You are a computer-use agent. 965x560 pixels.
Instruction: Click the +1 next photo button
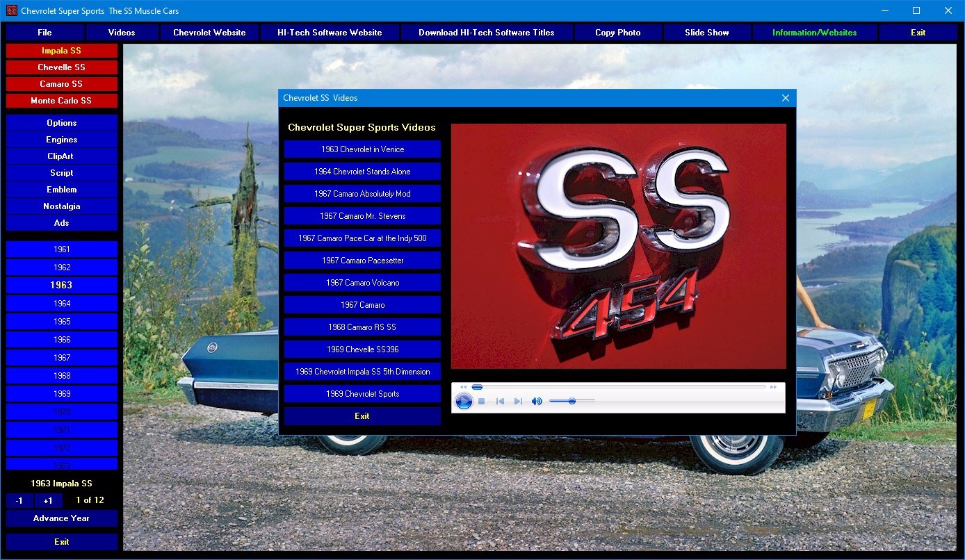tap(48, 501)
